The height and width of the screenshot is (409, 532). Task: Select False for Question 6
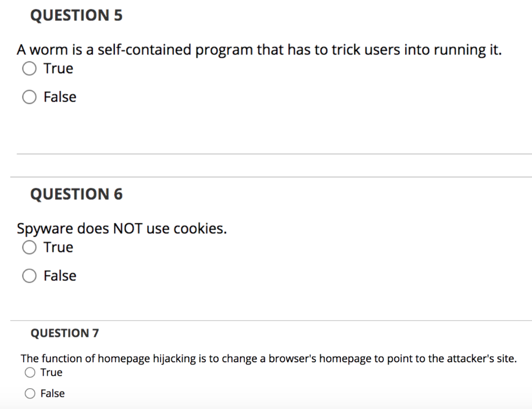tap(30, 276)
